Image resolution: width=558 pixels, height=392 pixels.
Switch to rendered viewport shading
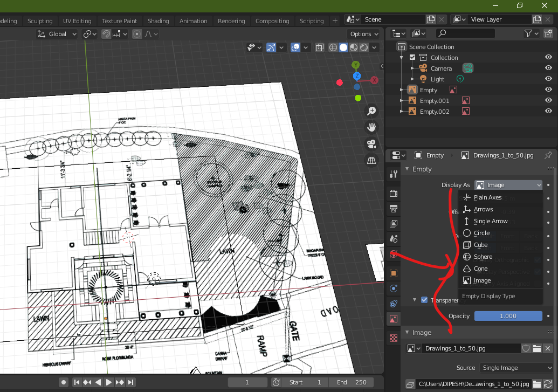pos(364,47)
